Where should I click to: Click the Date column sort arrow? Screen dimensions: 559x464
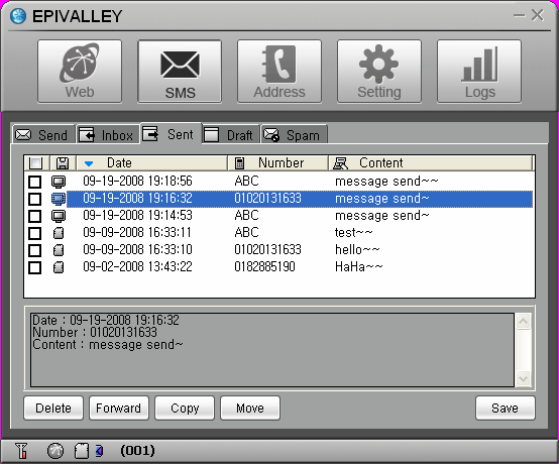[89, 164]
